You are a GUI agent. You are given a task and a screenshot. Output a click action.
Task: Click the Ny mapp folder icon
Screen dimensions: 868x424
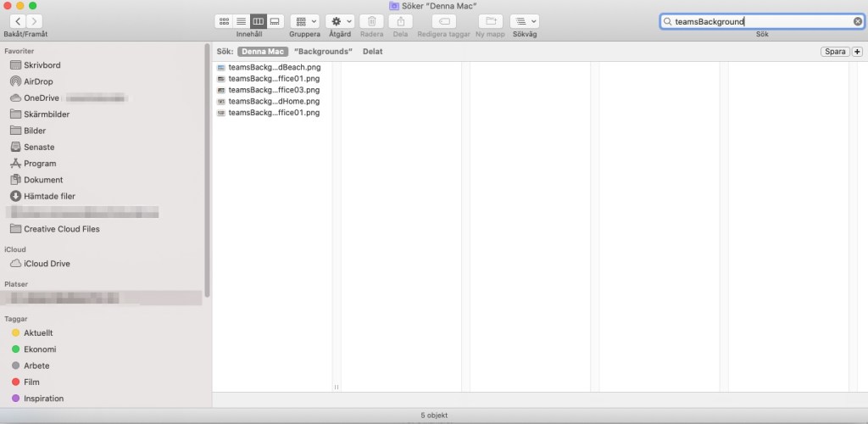click(x=490, y=21)
